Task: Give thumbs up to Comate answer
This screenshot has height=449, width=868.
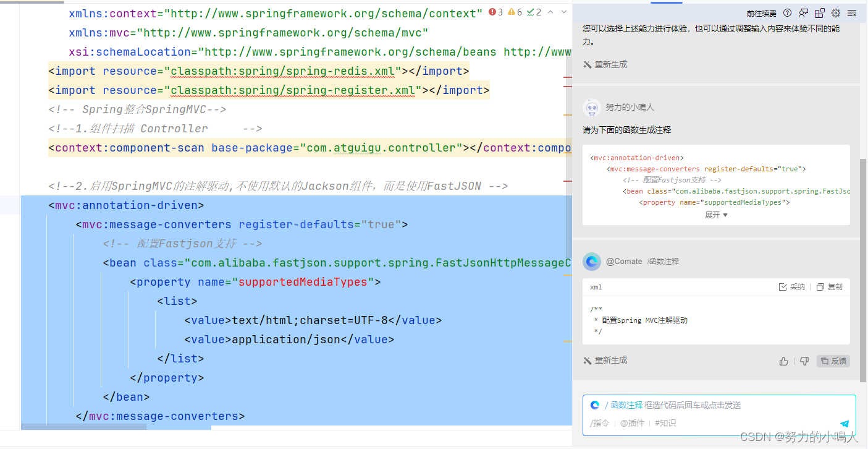Action: (784, 361)
